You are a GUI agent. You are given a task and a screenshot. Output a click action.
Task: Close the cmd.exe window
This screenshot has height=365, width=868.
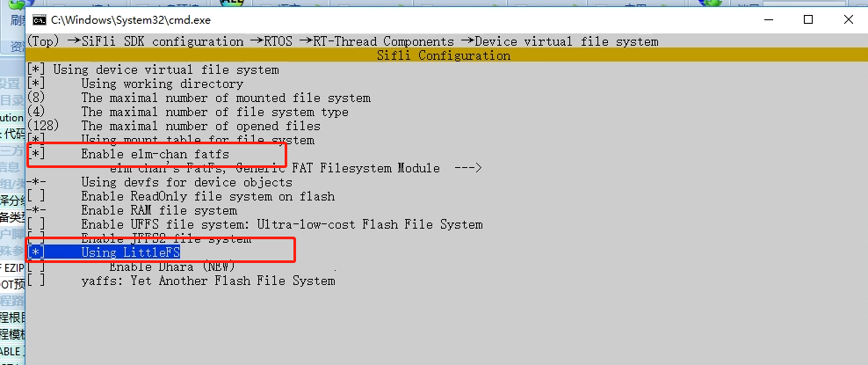point(848,20)
